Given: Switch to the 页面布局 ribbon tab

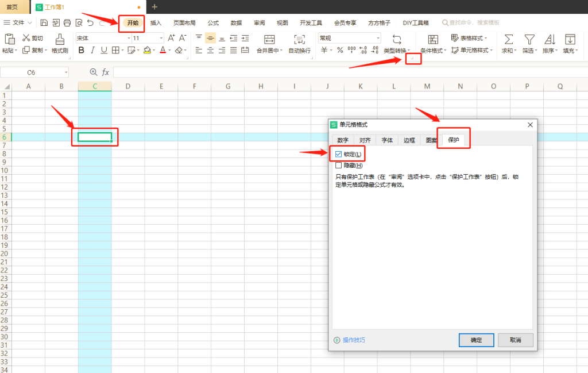Looking at the screenshot, I should pos(184,23).
